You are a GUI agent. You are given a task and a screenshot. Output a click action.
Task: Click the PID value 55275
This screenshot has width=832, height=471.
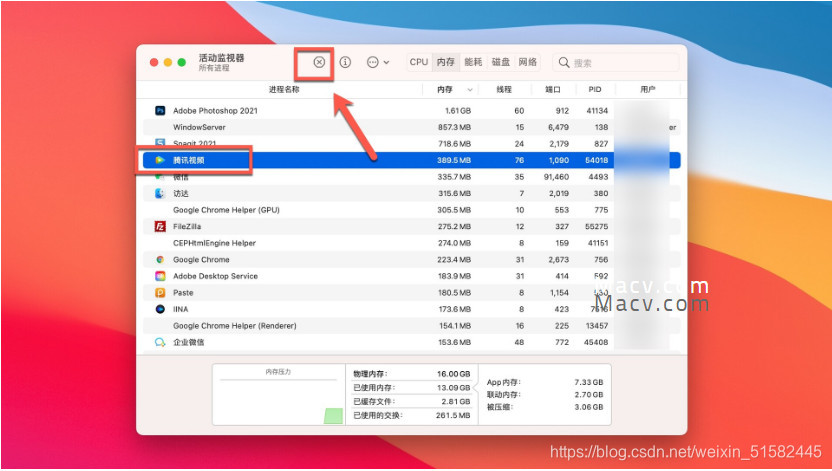point(597,226)
